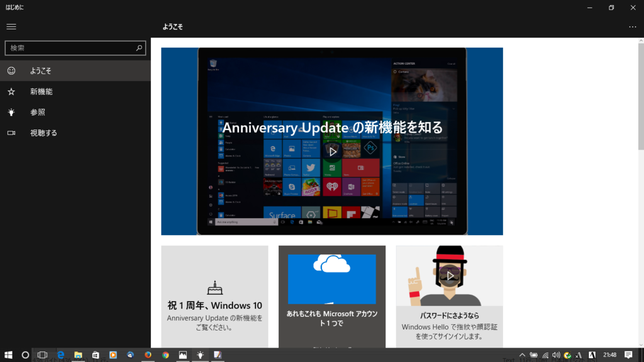Open the Wi-Fi network tray icon

(x=545, y=355)
